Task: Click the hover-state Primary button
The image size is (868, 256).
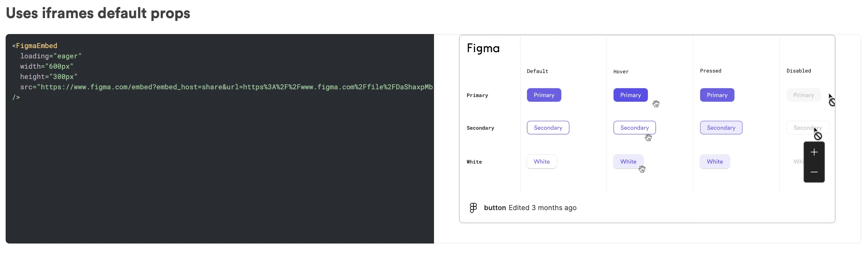Action: click(x=630, y=95)
